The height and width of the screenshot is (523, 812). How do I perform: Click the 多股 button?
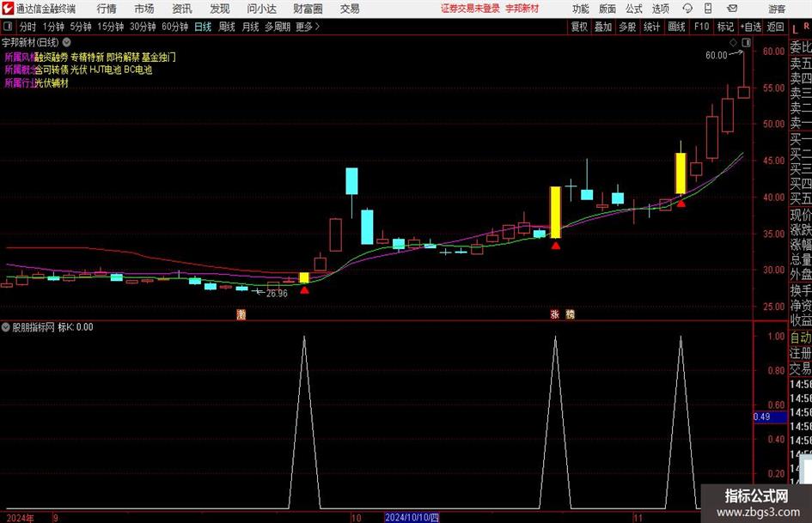click(627, 27)
